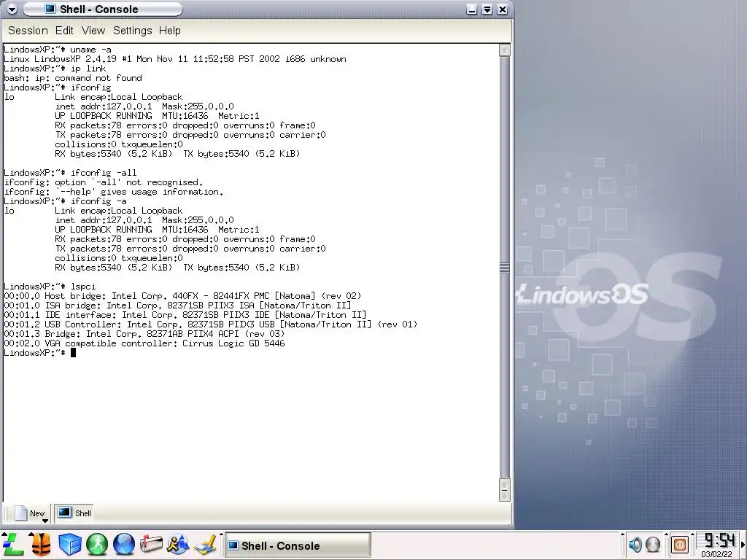Click the terminal scrollbar thumb

[505, 268]
